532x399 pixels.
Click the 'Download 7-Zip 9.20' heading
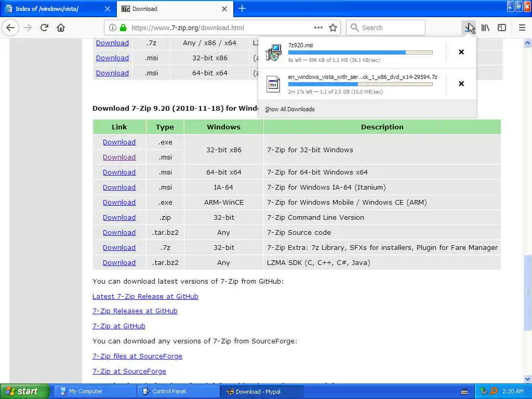point(176,108)
